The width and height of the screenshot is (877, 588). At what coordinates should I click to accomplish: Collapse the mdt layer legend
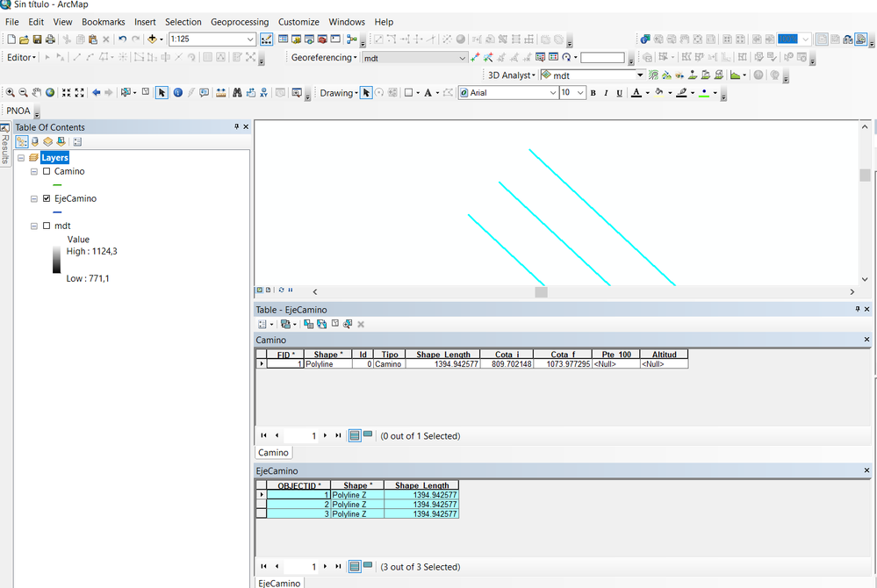tap(34, 226)
